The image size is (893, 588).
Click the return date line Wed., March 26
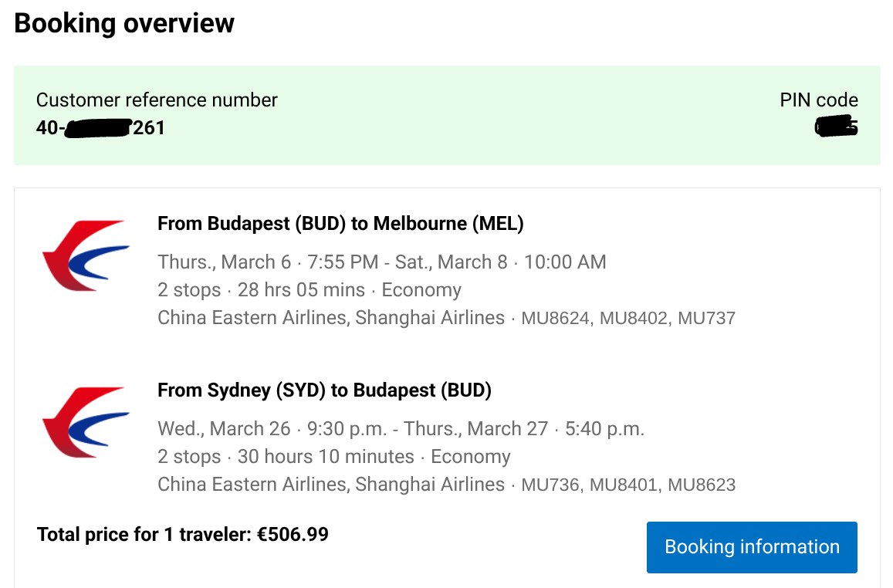click(401, 428)
